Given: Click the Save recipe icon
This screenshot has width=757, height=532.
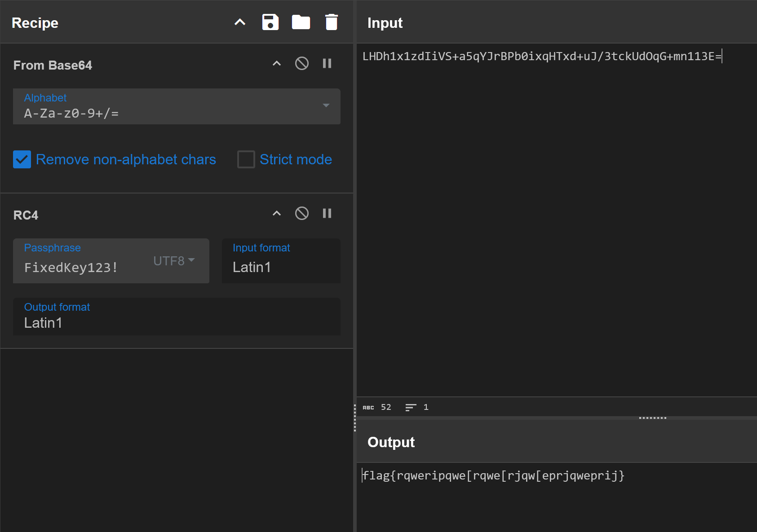Looking at the screenshot, I should (x=270, y=22).
